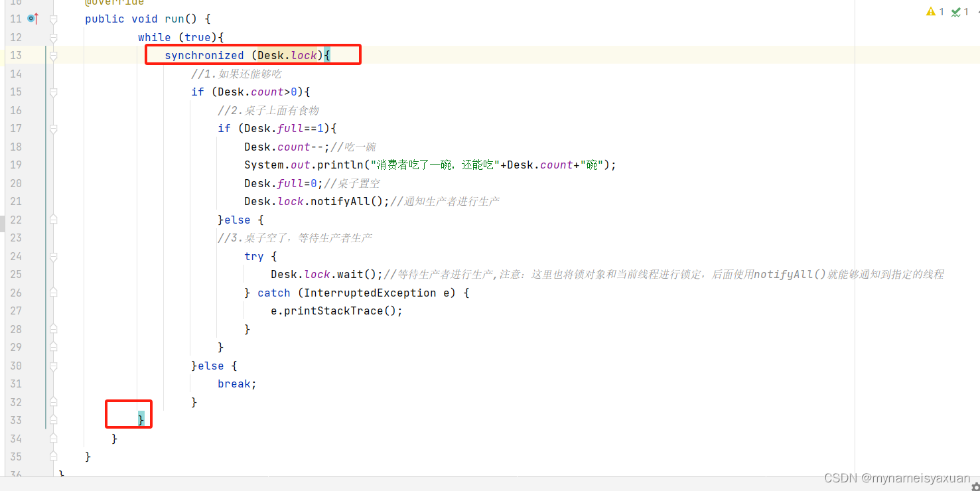This screenshot has width=980, height=491.
Task: Collapse the while(true) block fold marker
Action: click(x=53, y=36)
